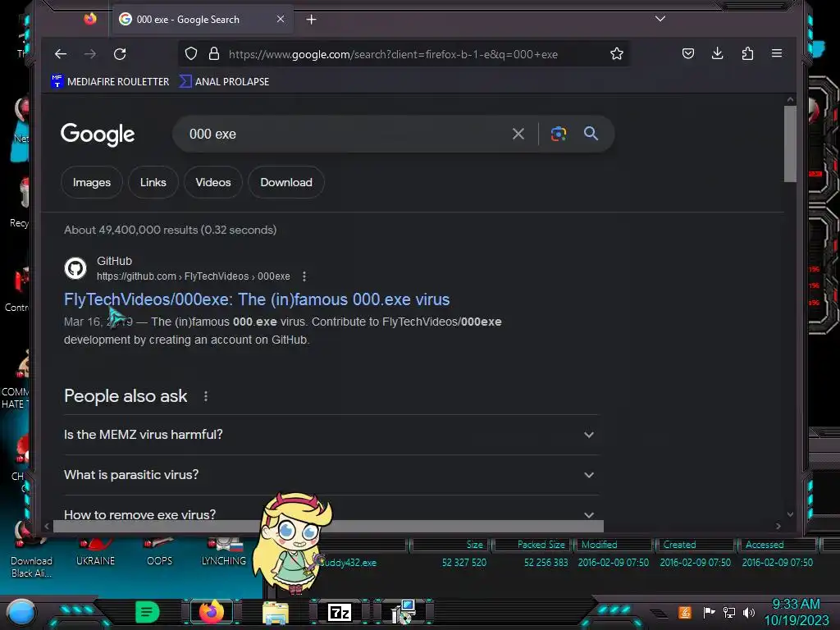This screenshot has height=630, width=840.
Task: Close the 000 exe Google Search tab
Action: [x=281, y=20]
